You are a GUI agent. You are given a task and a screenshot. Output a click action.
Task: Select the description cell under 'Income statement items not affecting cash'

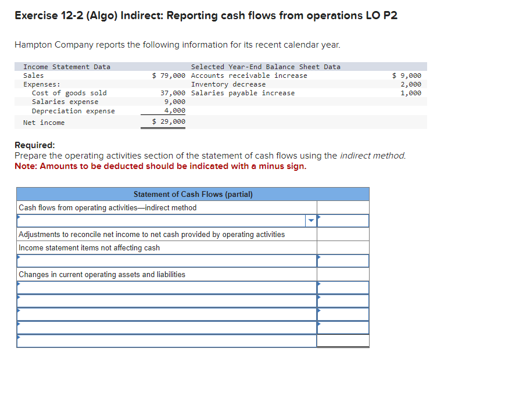coord(166,260)
